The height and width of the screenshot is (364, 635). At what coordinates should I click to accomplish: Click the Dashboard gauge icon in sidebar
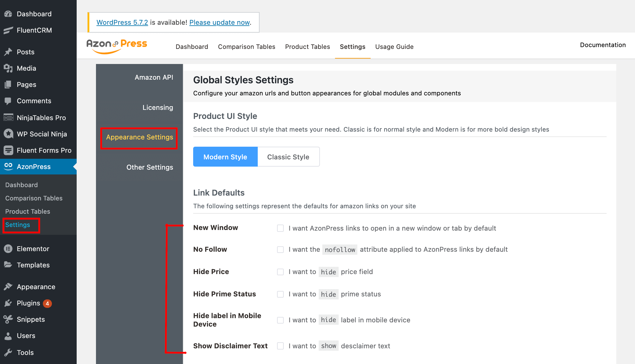[8, 14]
